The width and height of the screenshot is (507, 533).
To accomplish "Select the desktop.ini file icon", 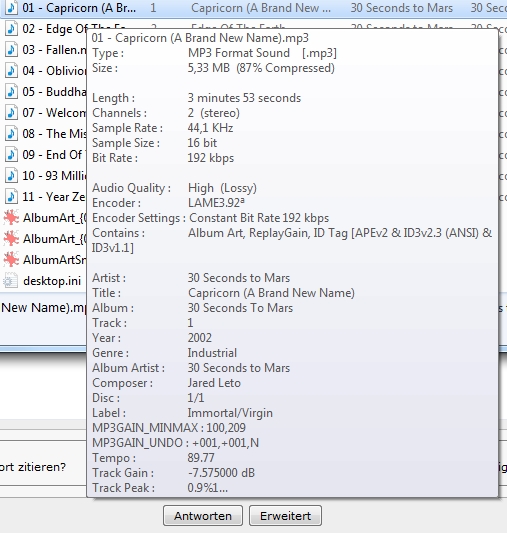I will [11, 281].
